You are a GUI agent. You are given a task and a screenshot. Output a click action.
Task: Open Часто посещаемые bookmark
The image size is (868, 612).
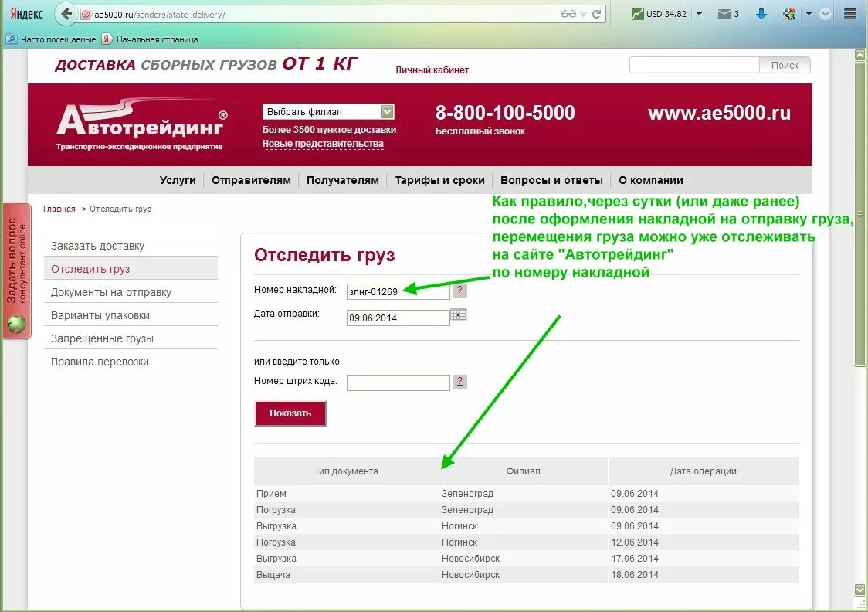[52, 39]
